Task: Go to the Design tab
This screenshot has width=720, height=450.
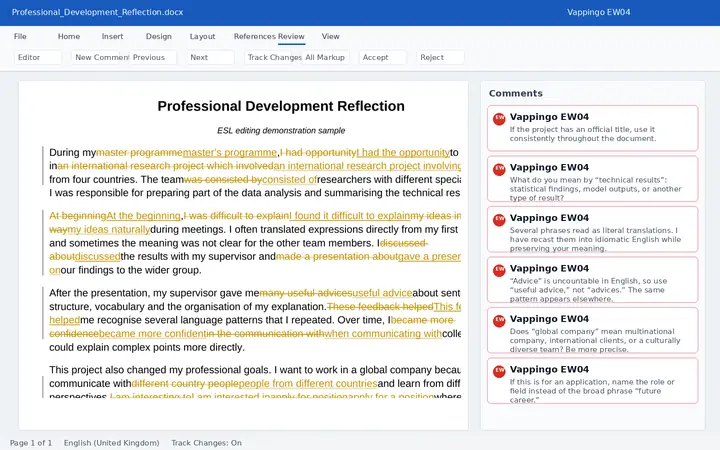Action: [159, 36]
